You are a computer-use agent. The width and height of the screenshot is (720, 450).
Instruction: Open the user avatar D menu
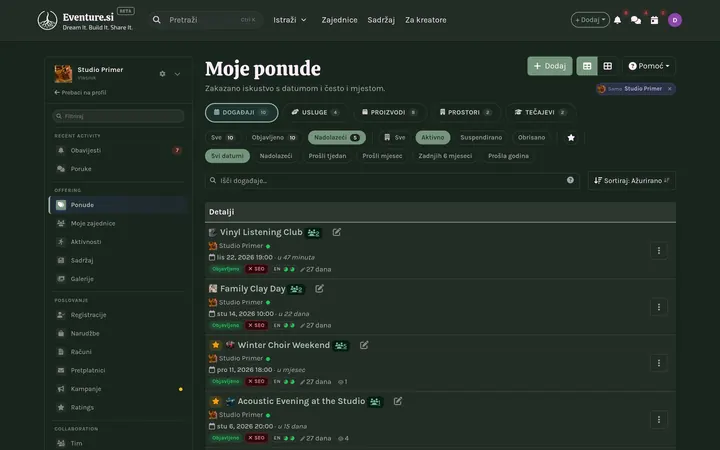point(675,20)
